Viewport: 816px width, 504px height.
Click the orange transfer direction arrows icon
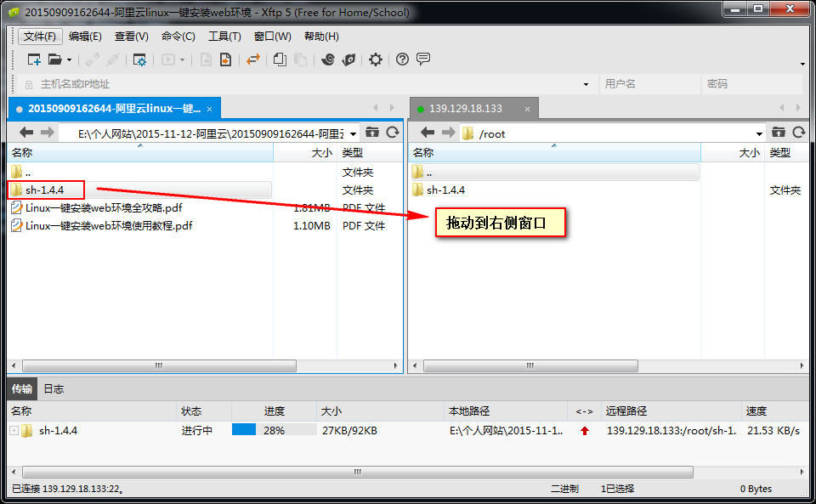coord(252,59)
